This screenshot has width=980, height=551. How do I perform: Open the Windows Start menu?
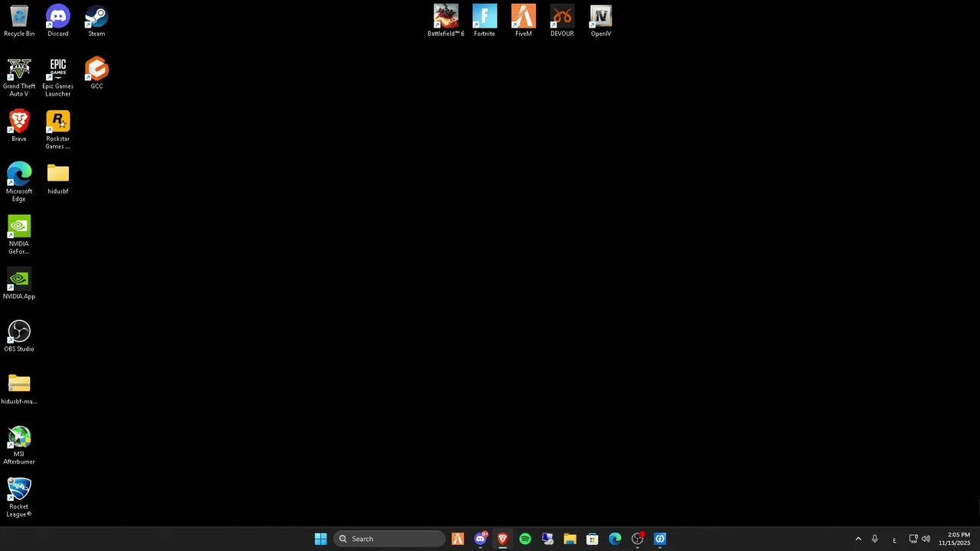click(x=321, y=539)
